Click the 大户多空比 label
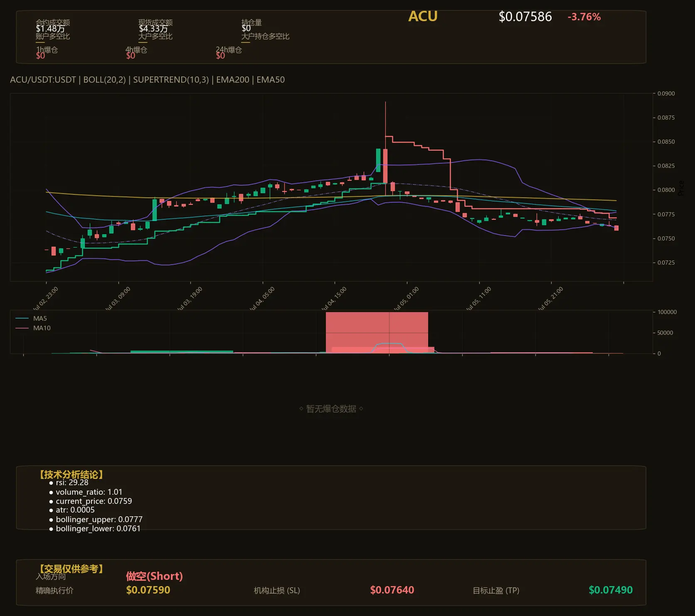The width and height of the screenshot is (695, 616). click(x=155, y=36)
